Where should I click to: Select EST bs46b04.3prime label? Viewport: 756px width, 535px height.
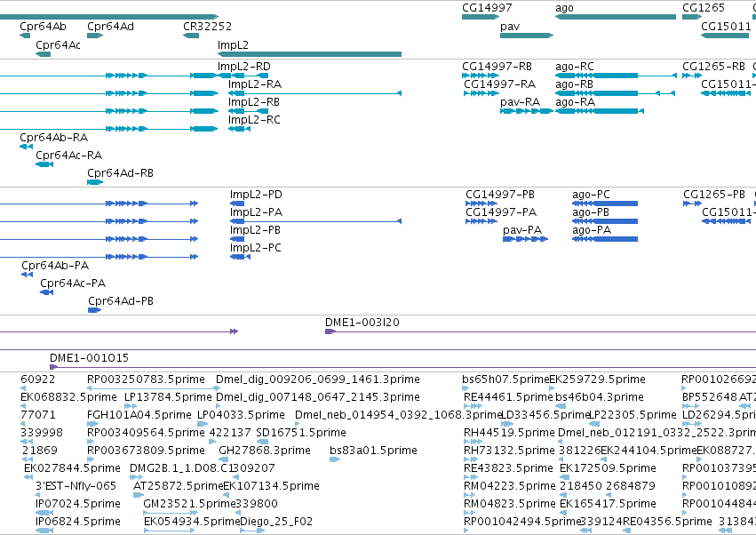[600, 397]
